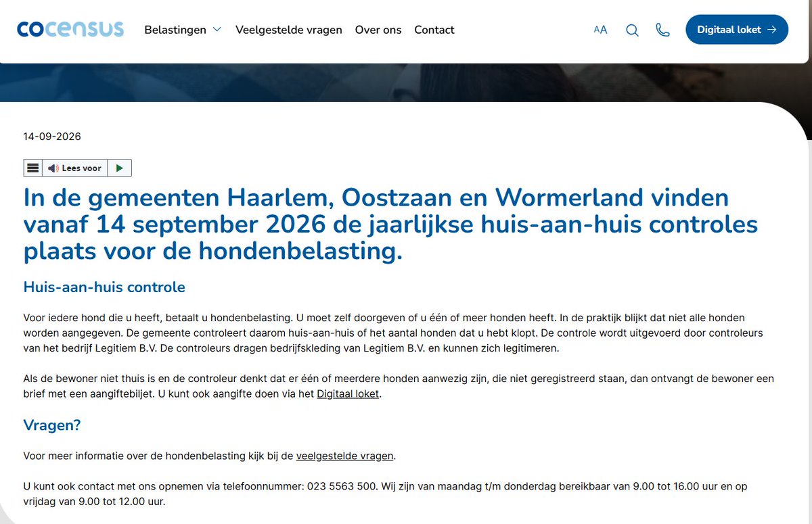
Task: Click the Belastingen menu label
Action: 175,30
